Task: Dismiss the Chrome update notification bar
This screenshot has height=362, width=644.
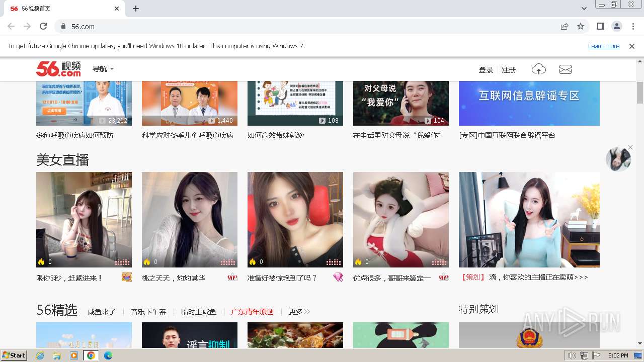Action: 632,46
